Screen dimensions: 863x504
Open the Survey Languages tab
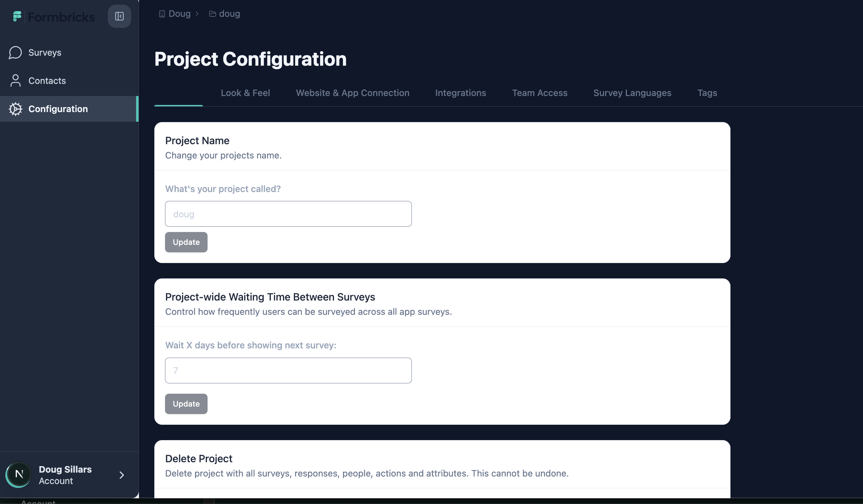[x=632, y=93]
